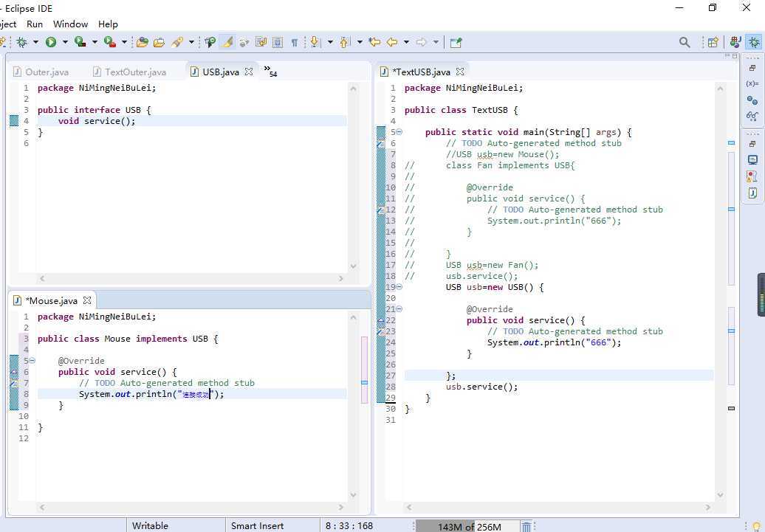
Task: Click the Debug bug icon in toolbar
Action: click(x=22, y=42)
